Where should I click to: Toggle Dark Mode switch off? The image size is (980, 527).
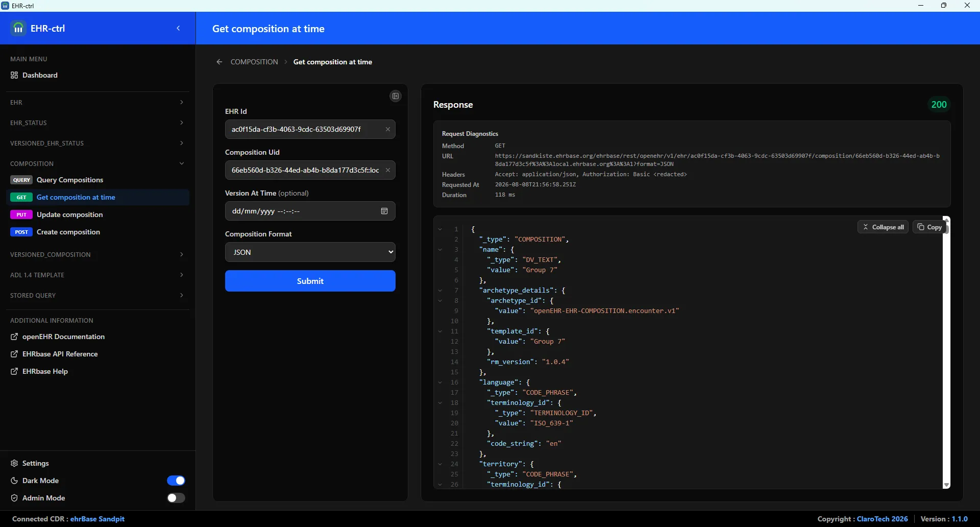176,481
